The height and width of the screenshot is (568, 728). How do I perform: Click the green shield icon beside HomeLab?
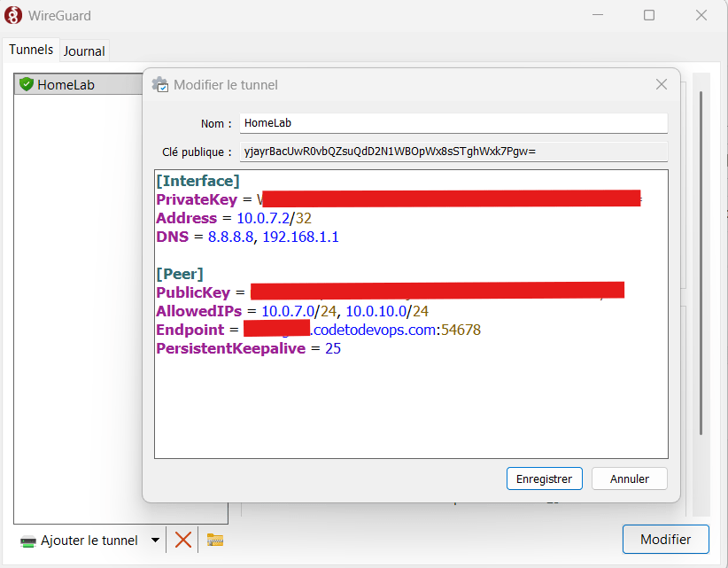tap(27, 84)
